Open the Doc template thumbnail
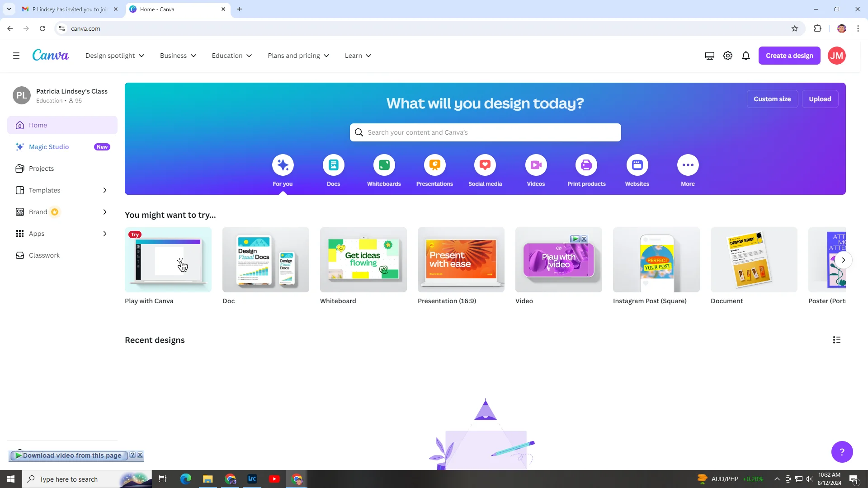Viewport: 868px width, 488px height. (266, 260)
